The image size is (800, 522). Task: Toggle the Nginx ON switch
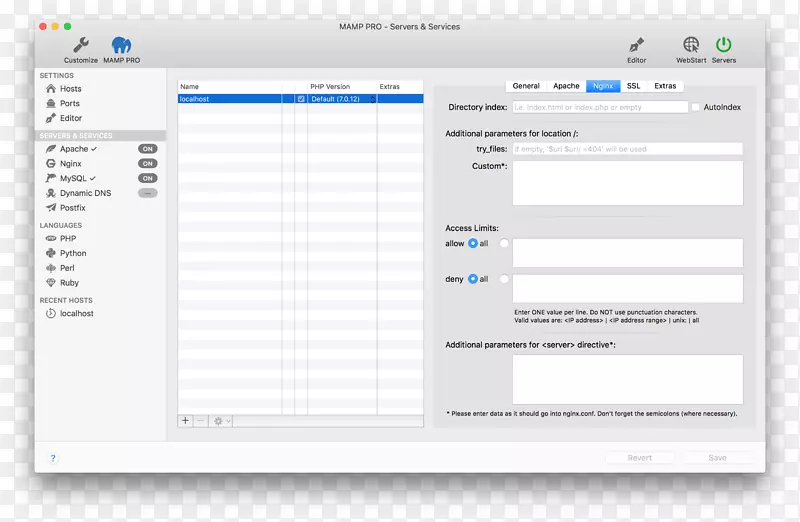(147, 164)
